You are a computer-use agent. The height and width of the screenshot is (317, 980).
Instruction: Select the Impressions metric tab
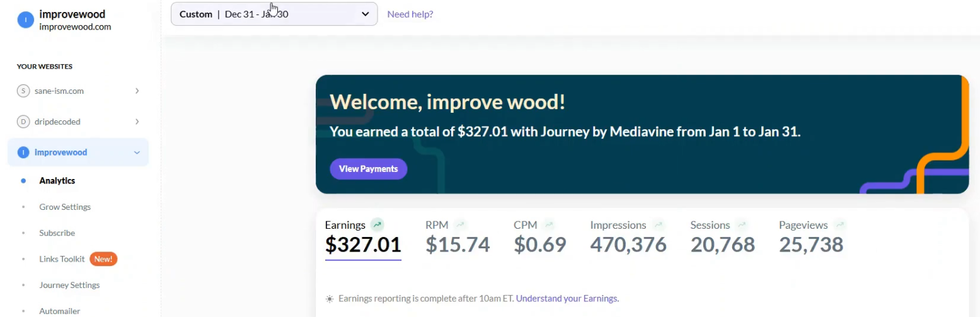628,238
